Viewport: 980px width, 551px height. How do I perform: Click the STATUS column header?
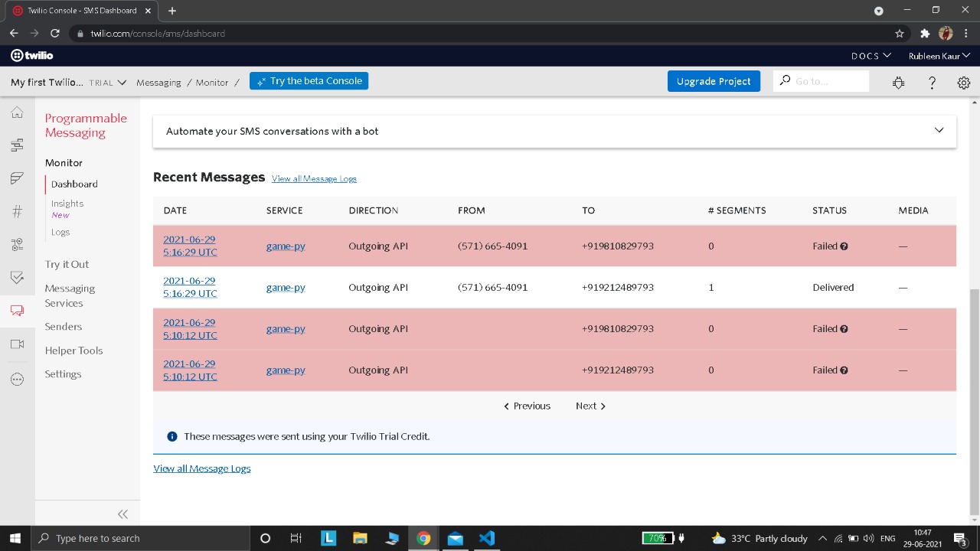click(829, 210)
